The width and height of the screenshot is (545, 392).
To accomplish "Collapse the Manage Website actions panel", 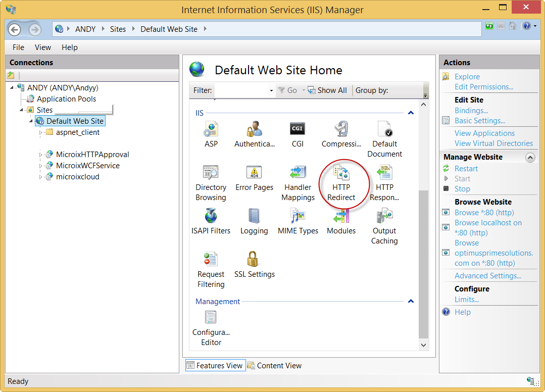I will point(530,158).
